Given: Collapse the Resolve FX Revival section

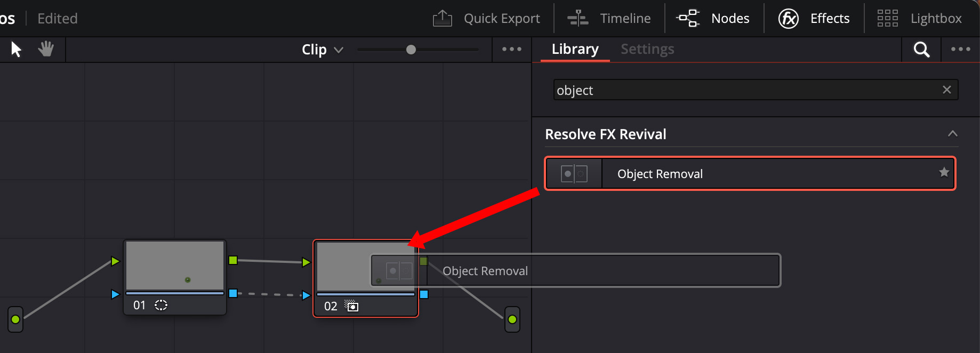Looking at the screenshot, I should (x=952, y=134).
